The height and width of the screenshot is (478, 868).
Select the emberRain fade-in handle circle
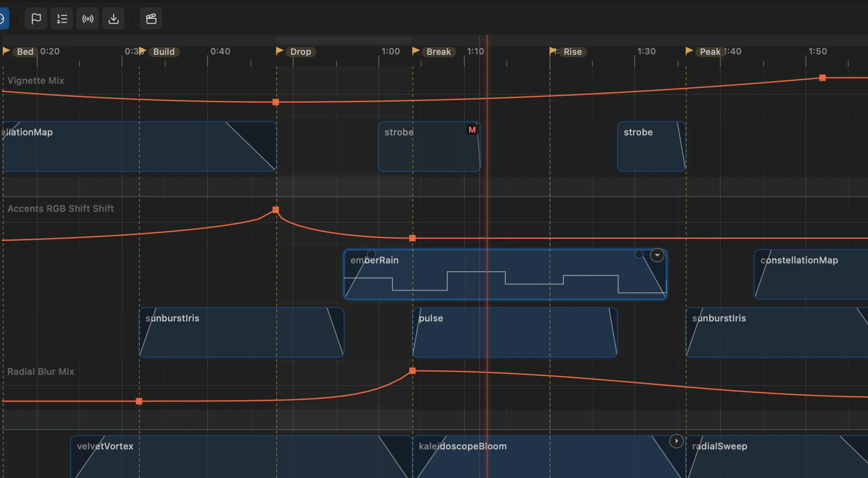[x=371, y=254]
